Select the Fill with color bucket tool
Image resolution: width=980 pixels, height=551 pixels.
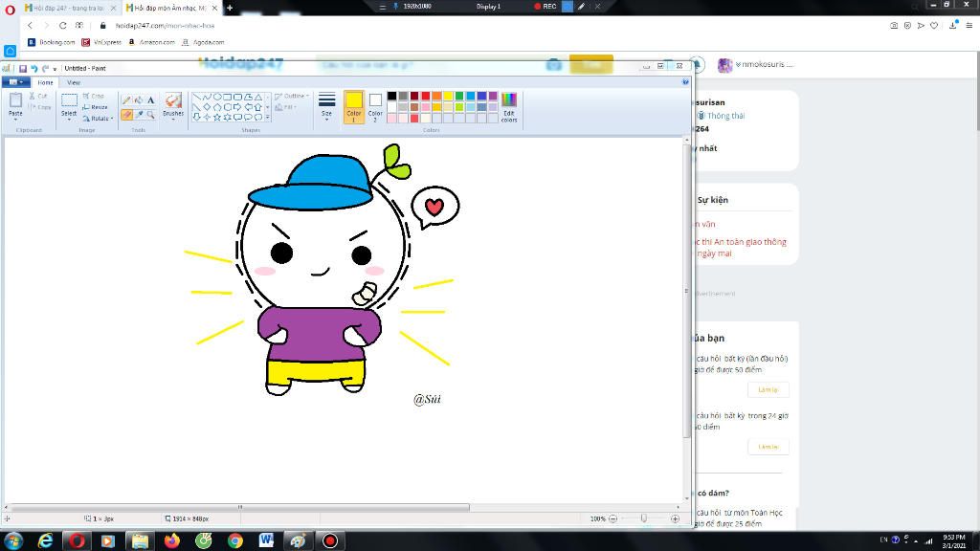pyautogui.click(x=139, y=99)
